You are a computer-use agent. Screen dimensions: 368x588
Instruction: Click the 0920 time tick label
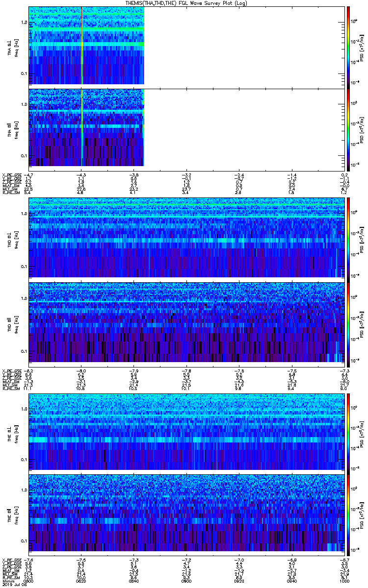pyautogui.click(x=238, y=581)
